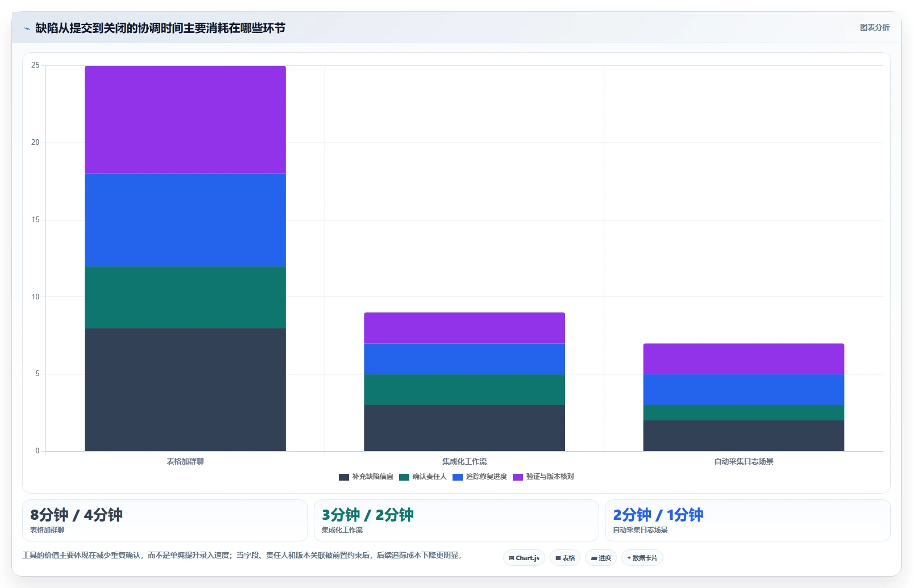This screenshot has height=588, width=913.
Task: Toggle the 确认责任人 legend color box
Action: tap(404, 477)
